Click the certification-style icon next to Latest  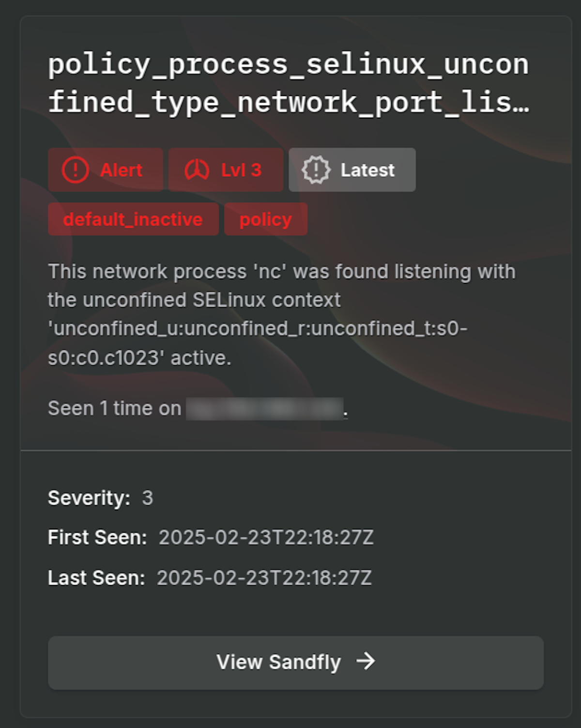pyautogui.click(x=316, y=170)
